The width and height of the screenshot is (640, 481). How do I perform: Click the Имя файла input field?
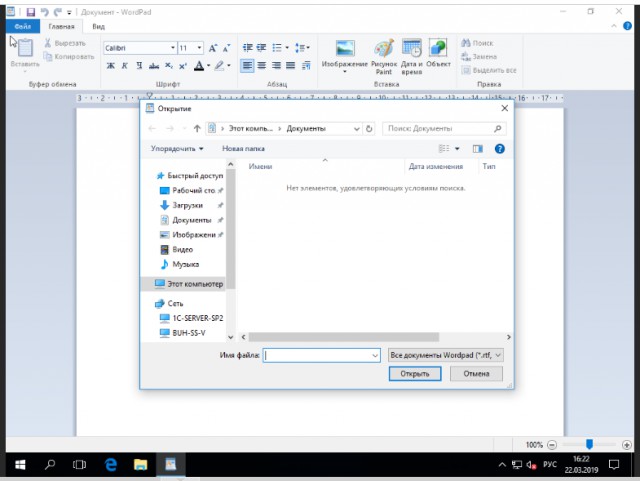tap(322, 356)
